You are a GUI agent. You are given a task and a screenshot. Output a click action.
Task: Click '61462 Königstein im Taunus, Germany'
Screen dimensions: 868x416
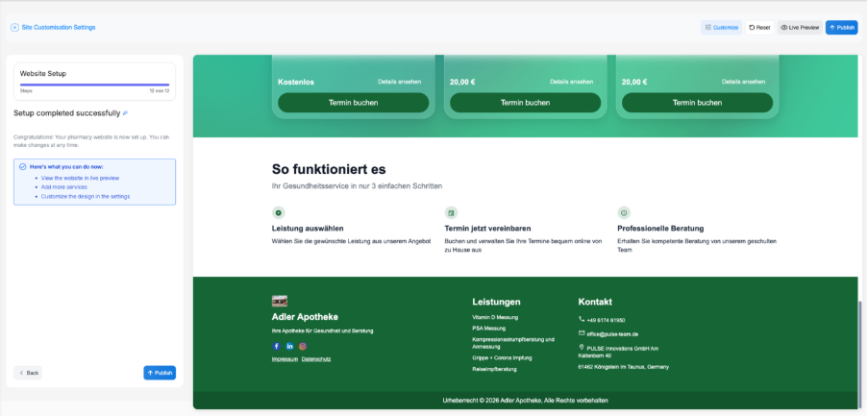[x=623, y=367]
